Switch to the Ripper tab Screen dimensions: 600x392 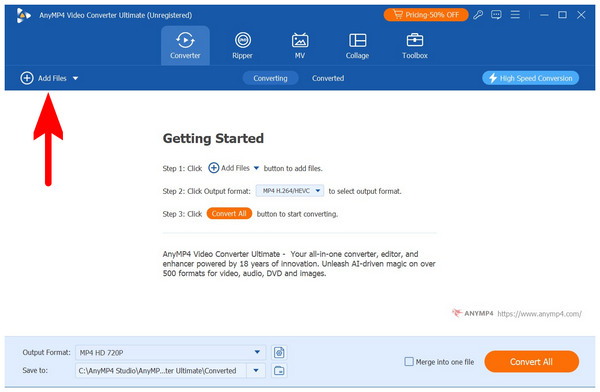243,46
